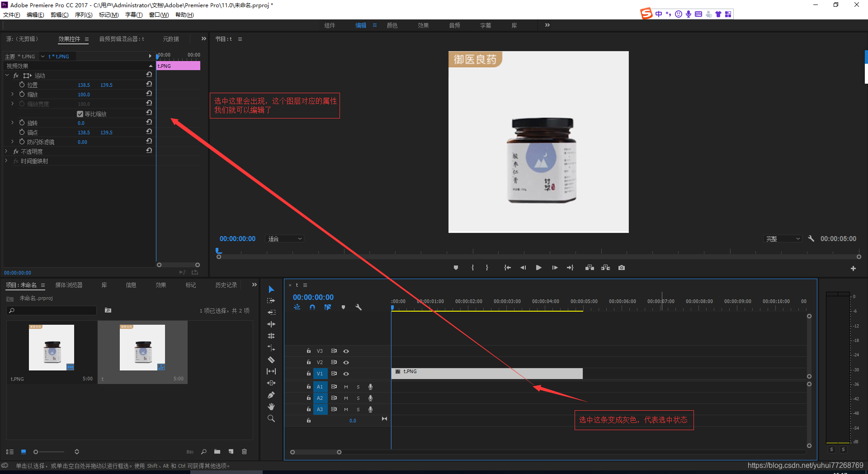Toggle V3 track output eye
This screenshot has width=868, height=474.
346,351
